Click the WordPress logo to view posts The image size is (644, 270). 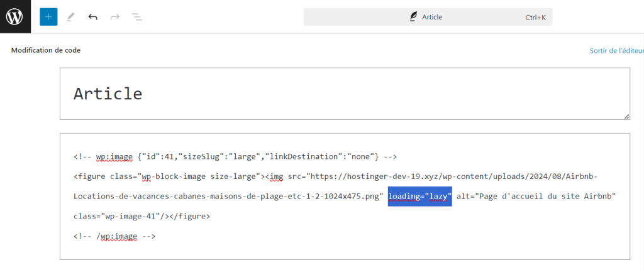tap(15, 16)
